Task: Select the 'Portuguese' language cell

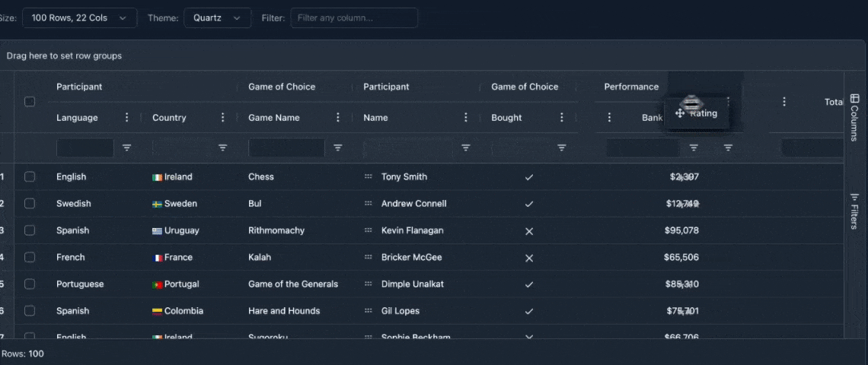Action: point(80,284)
